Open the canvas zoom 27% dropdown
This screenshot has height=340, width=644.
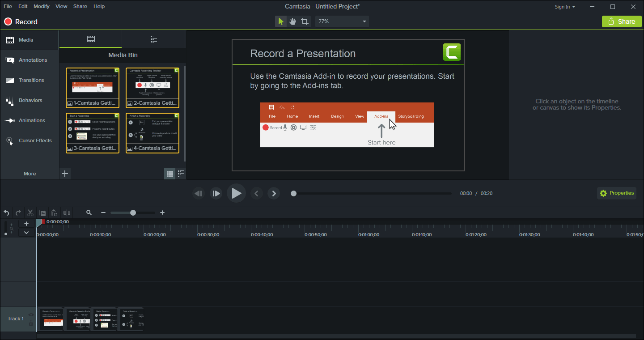click(x=342, y=21)
